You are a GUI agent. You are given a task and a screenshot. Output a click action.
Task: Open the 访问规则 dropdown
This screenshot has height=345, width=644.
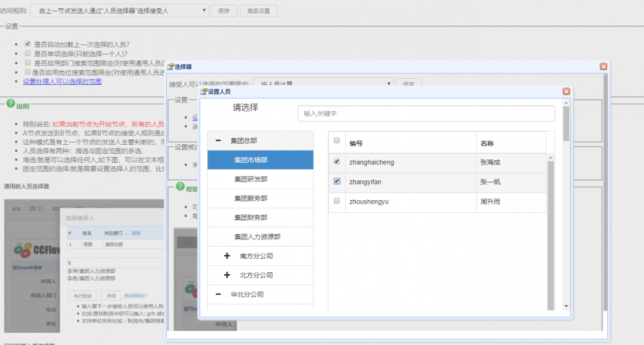(x=120, y=11)
